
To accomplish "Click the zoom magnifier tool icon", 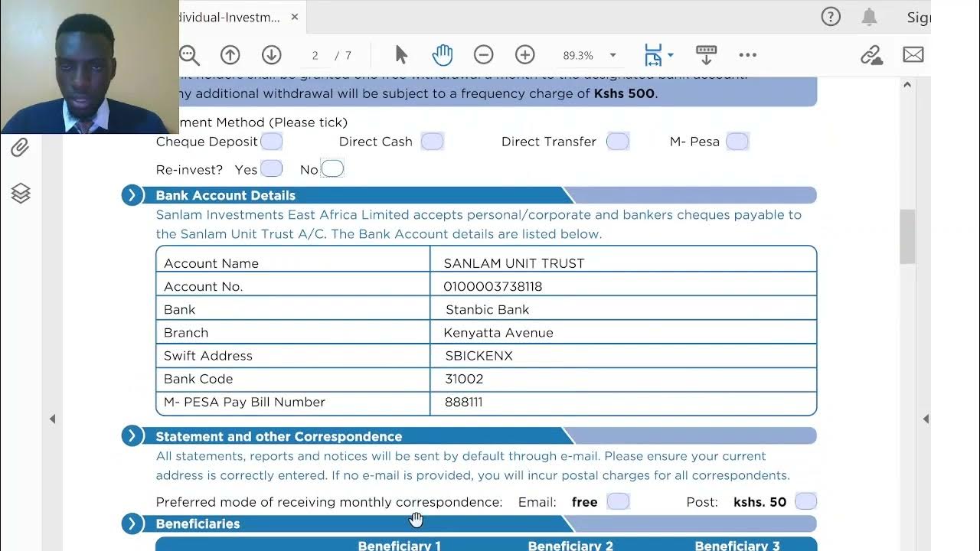I will tap(189, 55).
